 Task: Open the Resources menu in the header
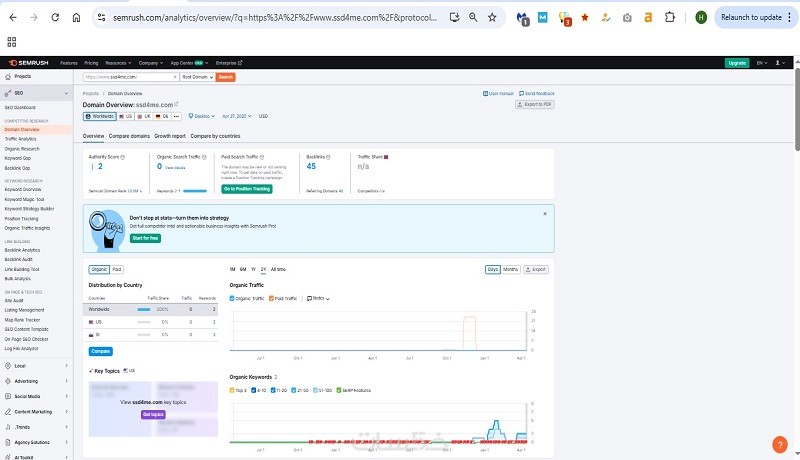click(x=118, y=63)
